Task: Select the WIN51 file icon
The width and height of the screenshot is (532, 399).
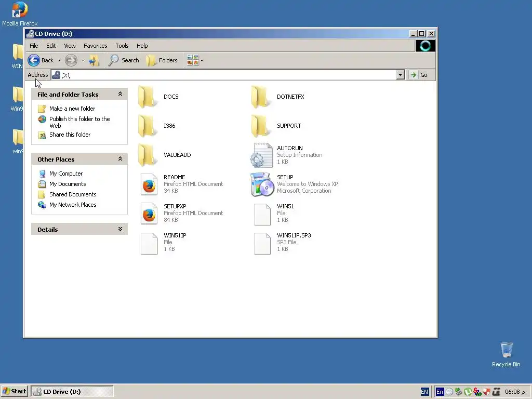Action: 262,214
